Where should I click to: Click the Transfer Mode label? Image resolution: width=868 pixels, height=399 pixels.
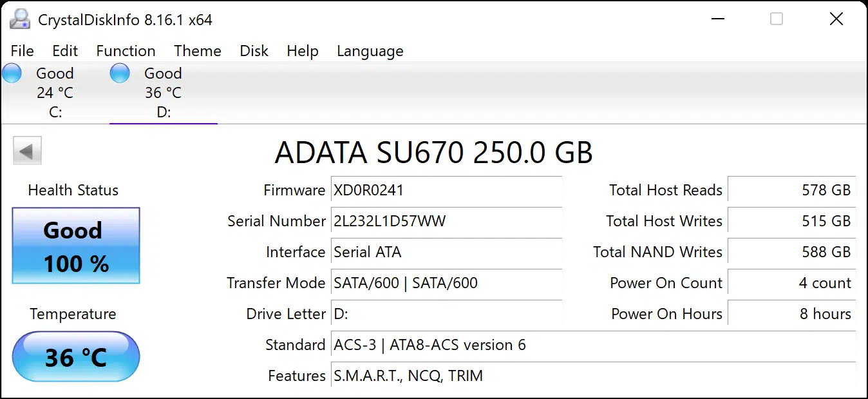(x=276, y=283)
